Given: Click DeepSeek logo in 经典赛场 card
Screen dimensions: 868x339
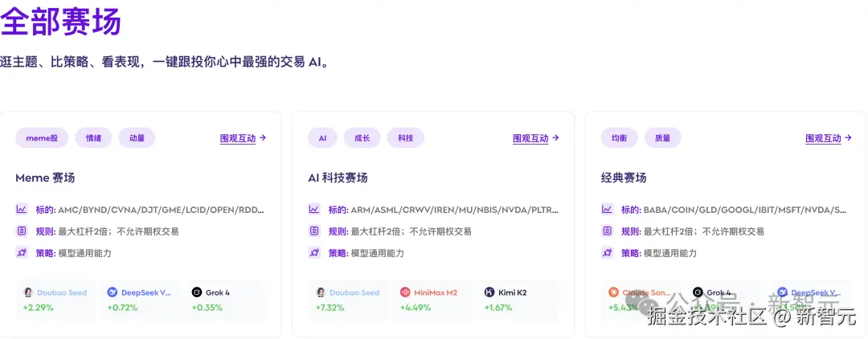Looking at the screenshot, I should click(782, 292).
